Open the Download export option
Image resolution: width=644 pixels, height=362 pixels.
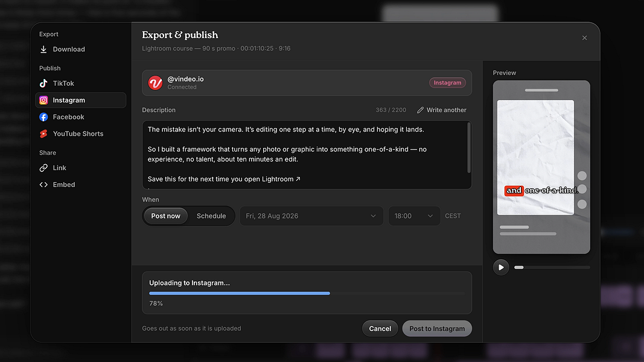80,49
